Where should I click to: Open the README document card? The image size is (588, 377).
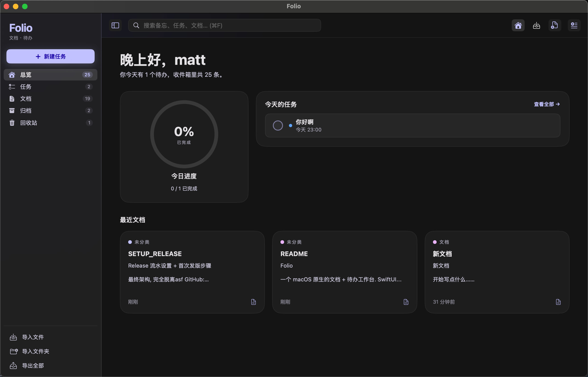tap(344, 272)
